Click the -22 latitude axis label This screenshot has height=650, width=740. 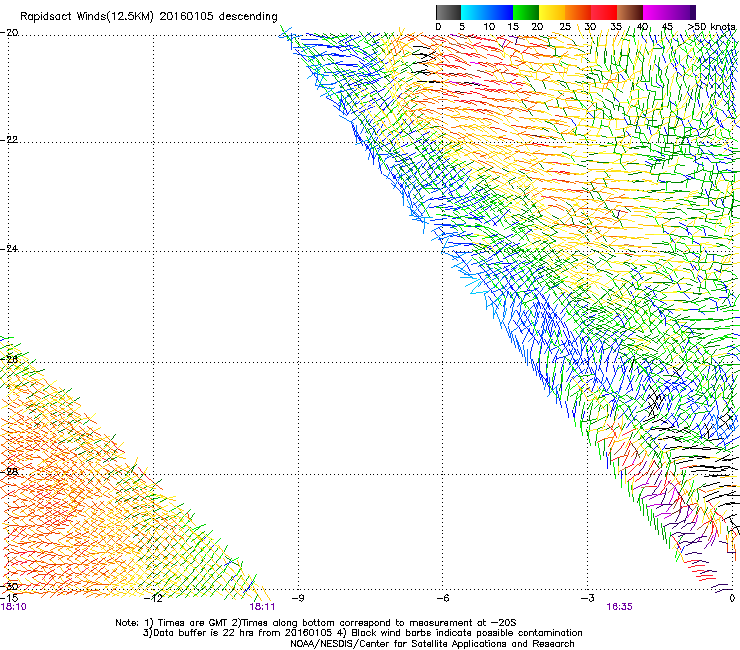click(x=9, y=140)
